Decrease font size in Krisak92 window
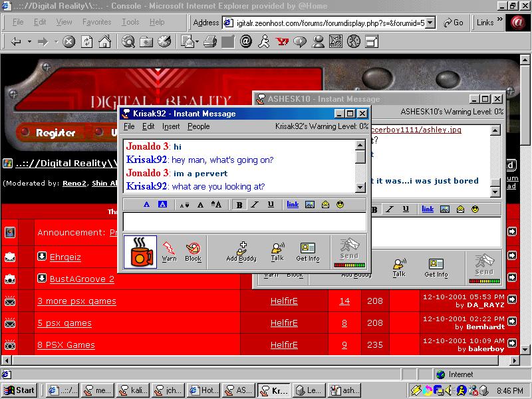 click(x=184, y=205)
